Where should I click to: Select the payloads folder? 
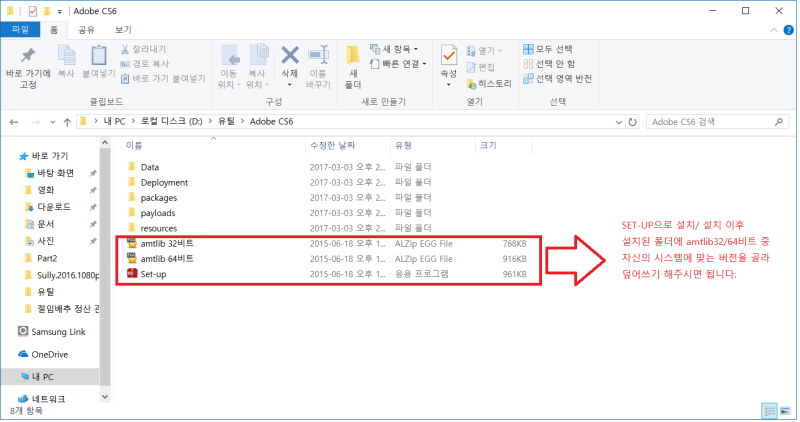[158, 213]
